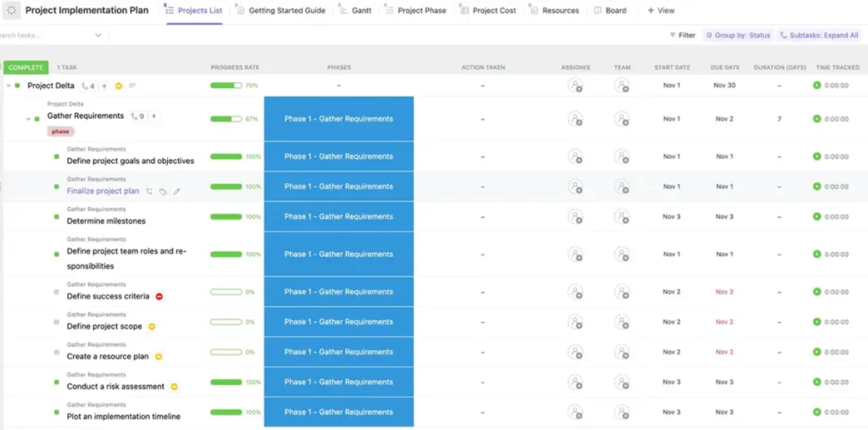The height and width of the screenshot is (430, 868).
Task: Toggle green status square for Determine milestones
Action: [57, 217]
